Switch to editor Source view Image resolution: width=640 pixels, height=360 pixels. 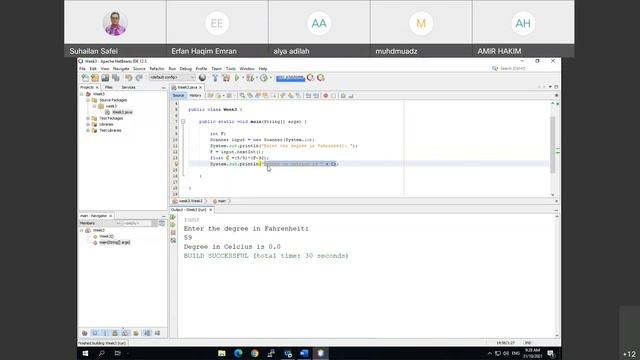pyautogui.click(x=178, y=96)
